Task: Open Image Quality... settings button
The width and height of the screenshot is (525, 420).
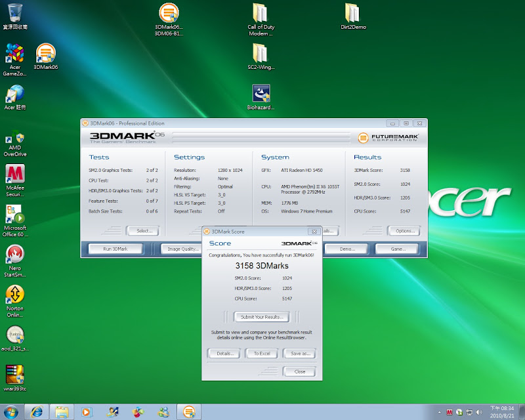Action: (183, 249)
